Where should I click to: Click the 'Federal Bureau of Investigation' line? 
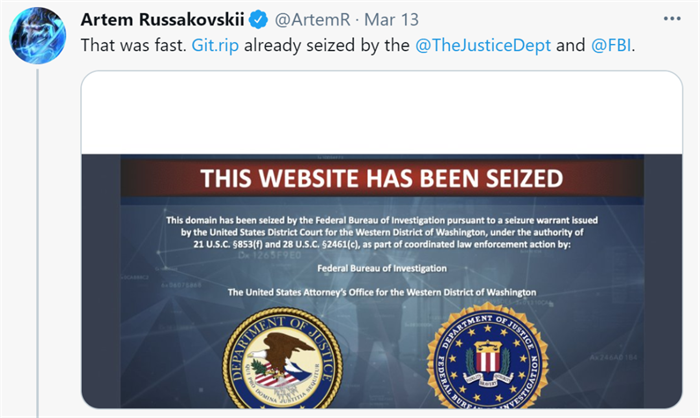[x=379, y=268]
